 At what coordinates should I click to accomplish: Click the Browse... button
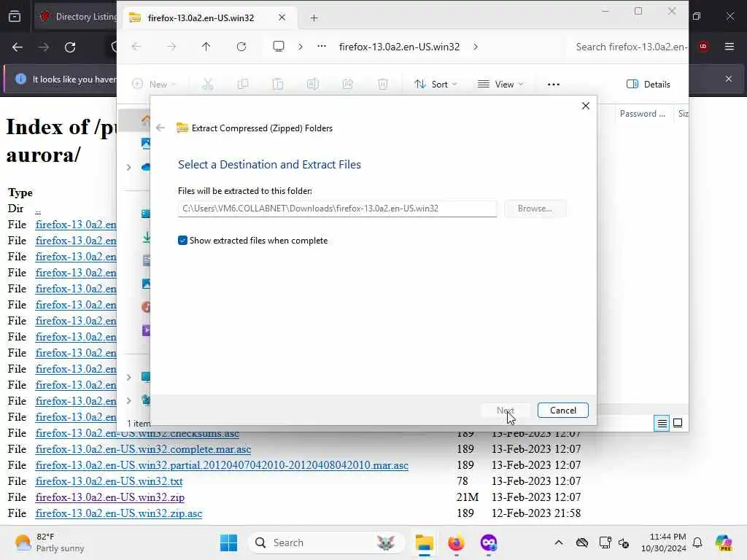535,209
